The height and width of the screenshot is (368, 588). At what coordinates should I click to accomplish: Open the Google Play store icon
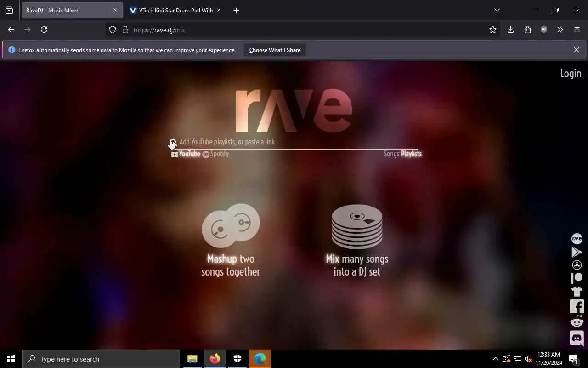[x=577, y=252]
